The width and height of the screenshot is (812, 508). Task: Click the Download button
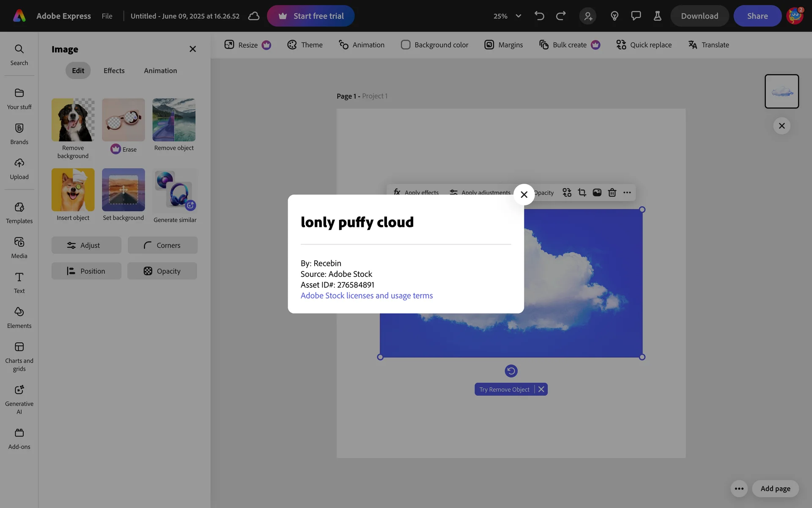pos(700,16)
